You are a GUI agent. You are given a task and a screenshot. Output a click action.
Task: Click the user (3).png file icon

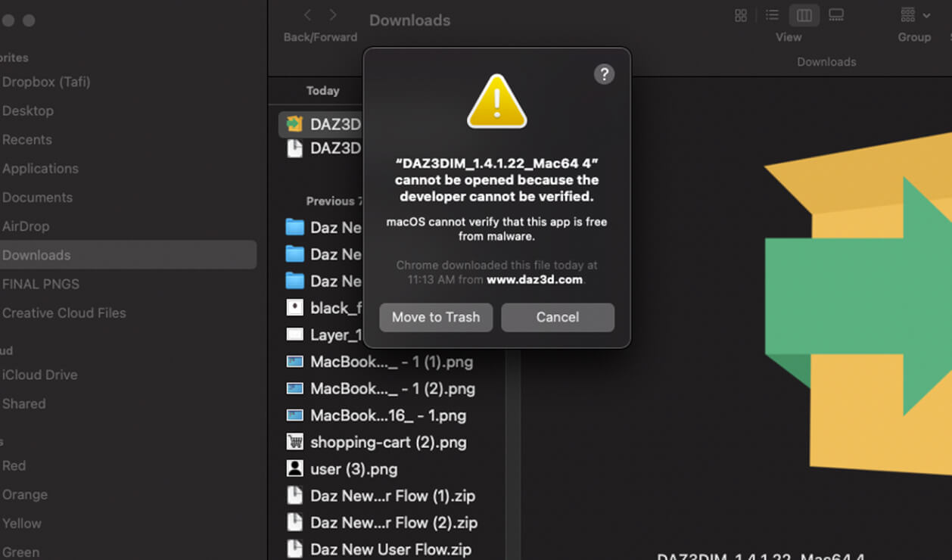point(295,468)
